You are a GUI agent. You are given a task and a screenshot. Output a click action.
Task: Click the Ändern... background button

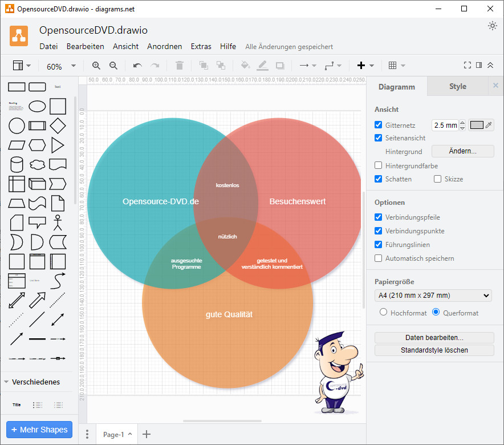[x=462, y=151]
